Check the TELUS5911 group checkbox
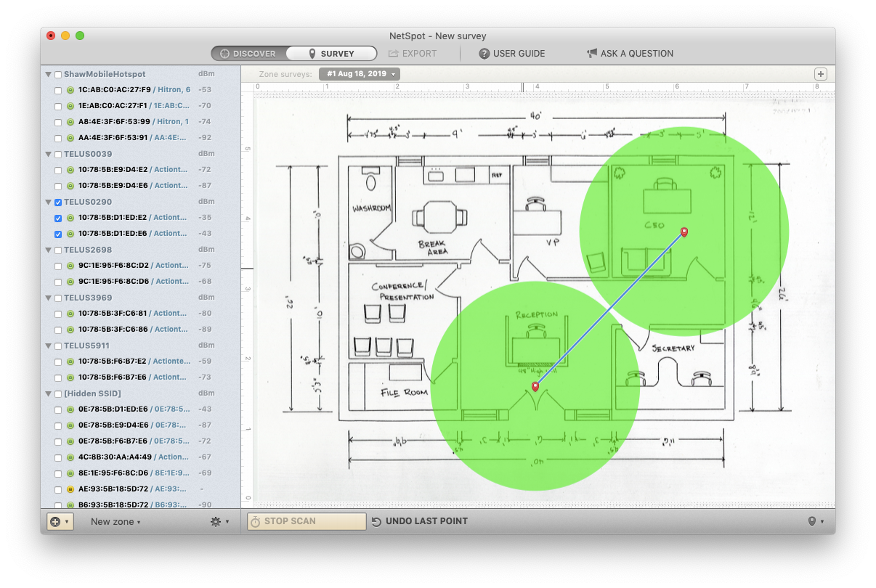 58,346
